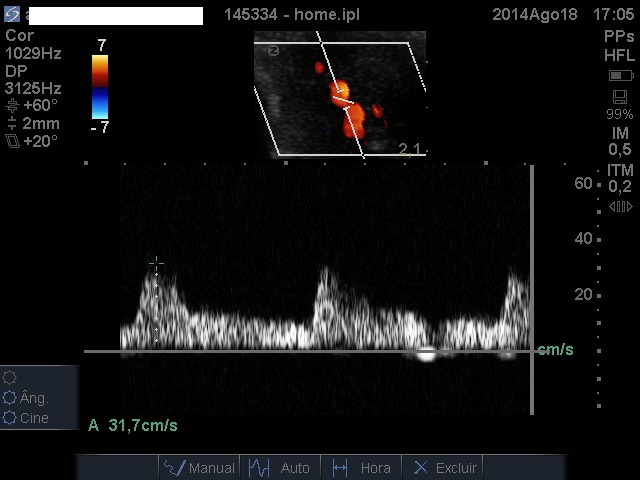Click the Doppler angle correction +60° icon

(11, 106)
